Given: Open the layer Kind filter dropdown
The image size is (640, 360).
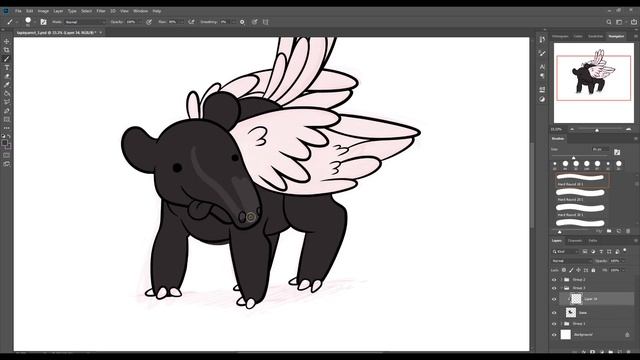Looking at the screenshot, I should [566, 251].
